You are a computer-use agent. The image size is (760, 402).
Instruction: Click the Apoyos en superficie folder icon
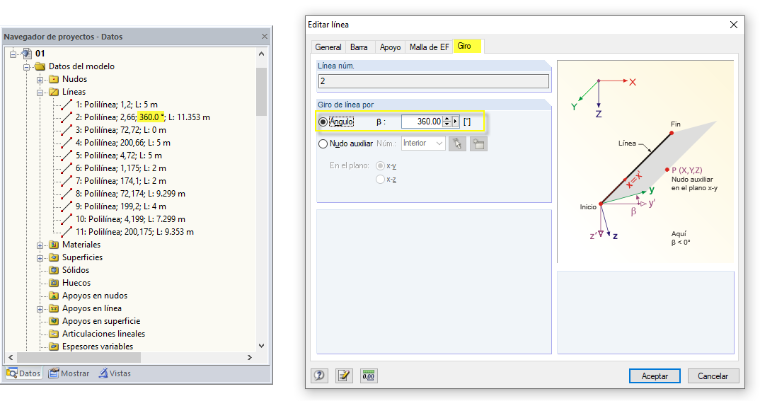pos(54,321)
